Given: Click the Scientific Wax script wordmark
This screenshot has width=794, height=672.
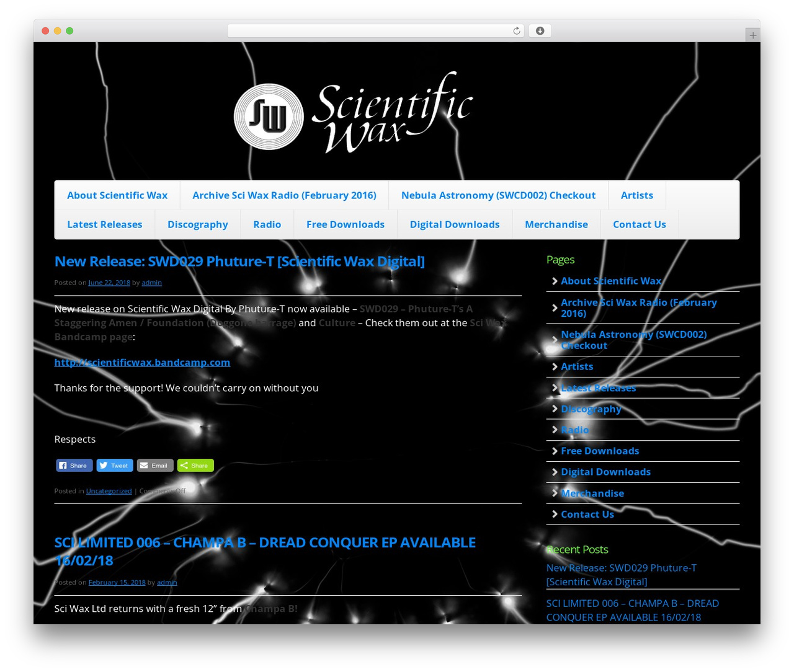Looking at the screenshot, I should click(x=393, y=112).
